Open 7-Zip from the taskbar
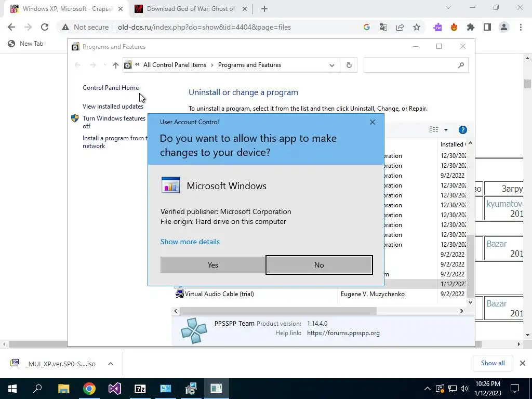Image resolution: width=532 pixels, height=399 pixels. pos(140,389)
